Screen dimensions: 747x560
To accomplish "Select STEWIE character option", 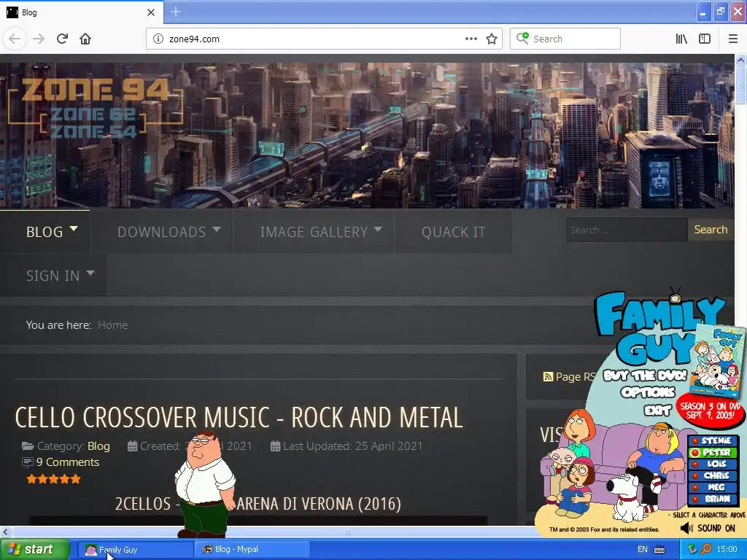I will click(x=712, y=440).
